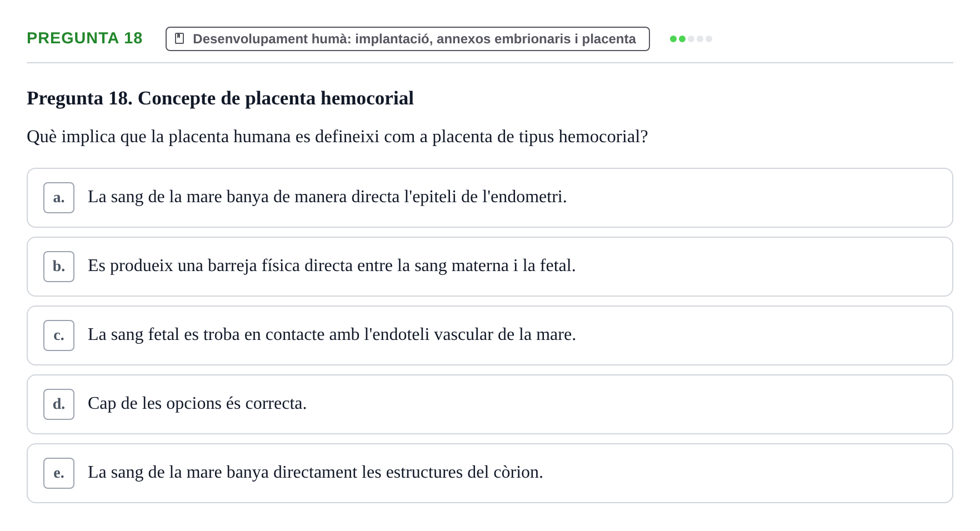Choose option about l'endoteli vascular de la mare
This screenshot has width=980, height=531.
pyautogui.click(x=490, y=335)
